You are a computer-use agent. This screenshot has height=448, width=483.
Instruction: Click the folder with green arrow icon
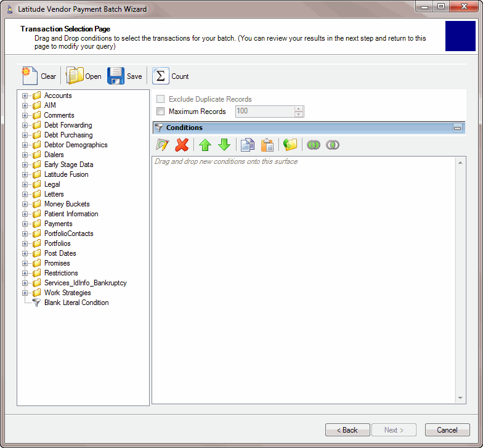click(290, 145)
